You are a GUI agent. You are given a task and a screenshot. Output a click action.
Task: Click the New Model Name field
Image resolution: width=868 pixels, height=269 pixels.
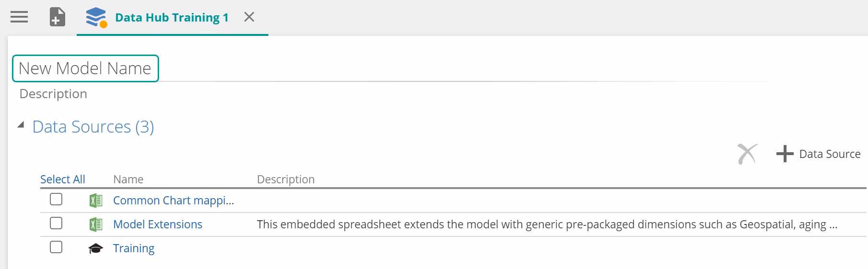[x=85, y=68]
